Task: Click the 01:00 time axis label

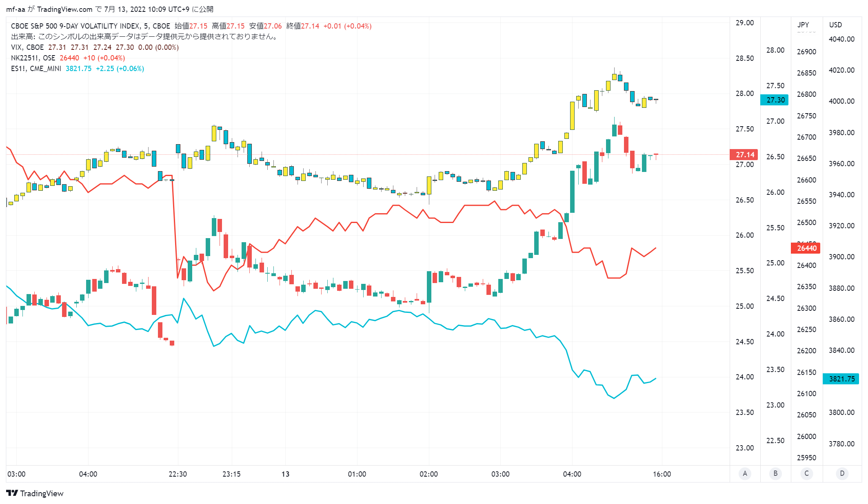Action: [x=357, y=474]
